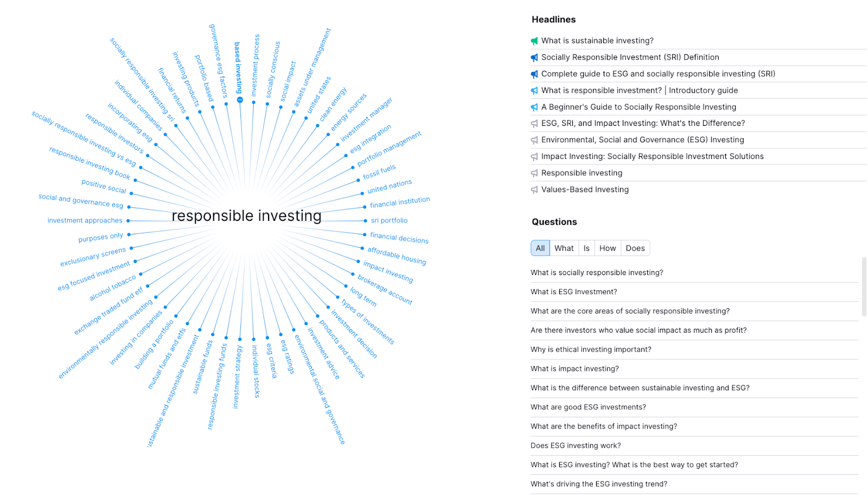Screen dimensions: 868x496
Task: Open 'Why is ethical investing important?' question
Action: [591, 349]
